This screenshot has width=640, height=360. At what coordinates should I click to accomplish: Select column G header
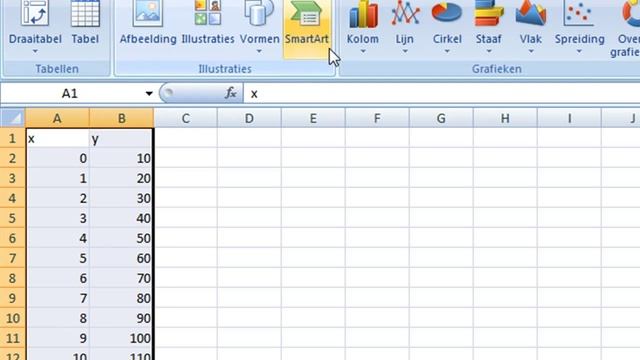(x=441, y=118)
